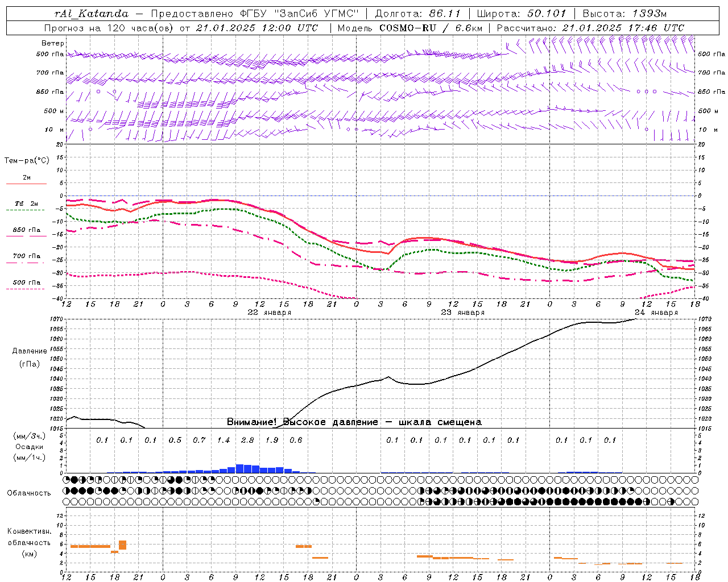Click the 700 гПа temperature legend entry
728x582 pixels.
(26, 256)
